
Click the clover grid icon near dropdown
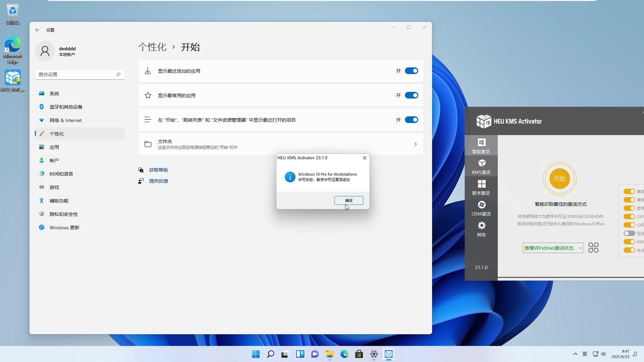coord(593,248)
